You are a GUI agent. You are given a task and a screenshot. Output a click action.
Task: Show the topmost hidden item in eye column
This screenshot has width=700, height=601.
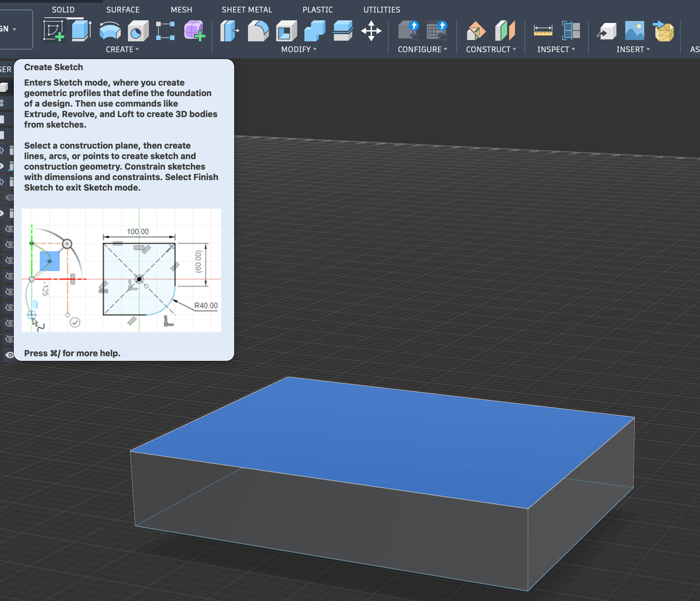click(x=10, y=229)
